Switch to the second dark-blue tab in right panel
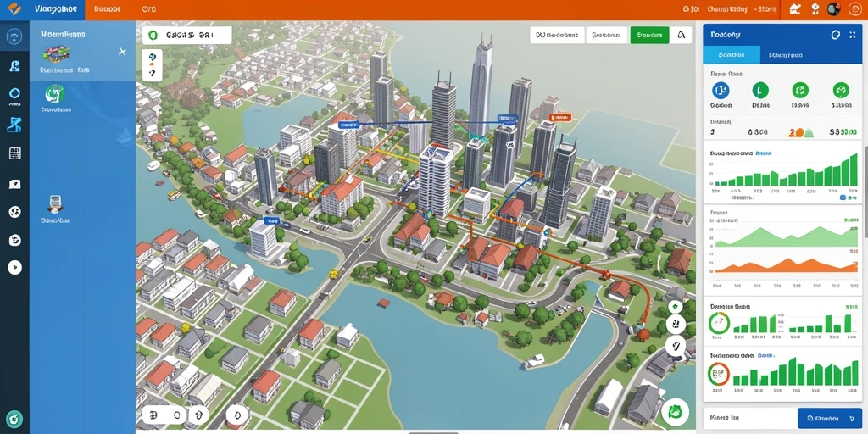Image resolution: width=868 pixels, height=434 pixels. tap(786, 55)
